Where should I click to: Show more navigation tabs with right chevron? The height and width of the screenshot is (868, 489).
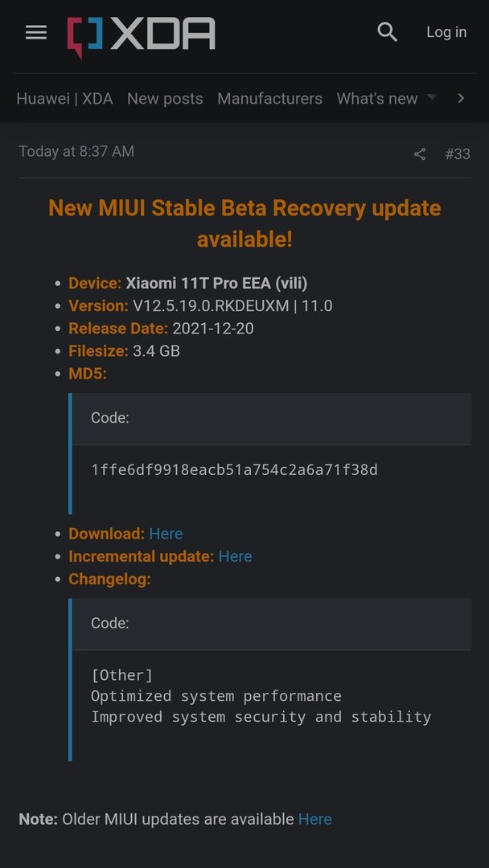click(x=461, y=98)
